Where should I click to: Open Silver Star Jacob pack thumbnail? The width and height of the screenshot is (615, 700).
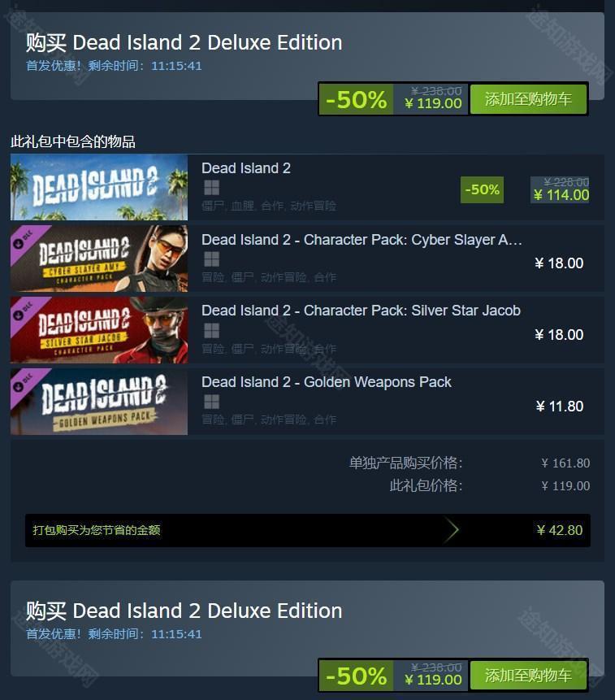99,330
